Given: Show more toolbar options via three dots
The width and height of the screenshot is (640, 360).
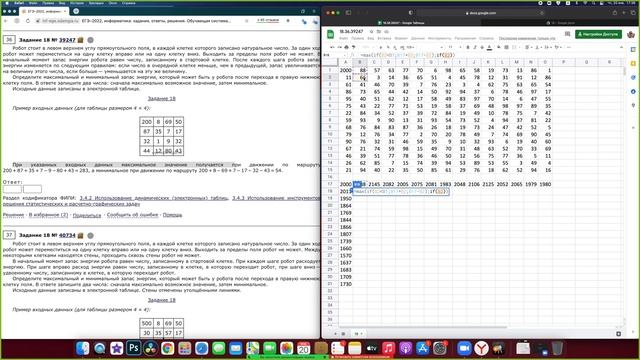Looking at the screenshot, I should (x=569, y=47).
